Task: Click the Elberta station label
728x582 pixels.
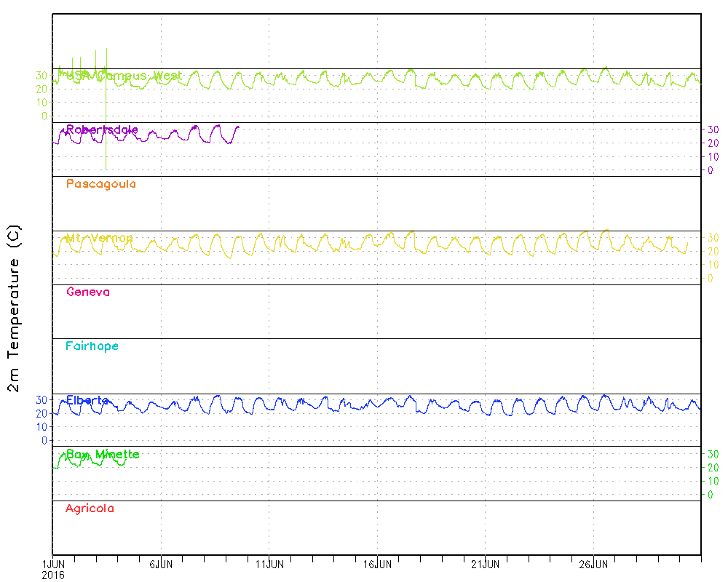Action: tap(87, 400)
